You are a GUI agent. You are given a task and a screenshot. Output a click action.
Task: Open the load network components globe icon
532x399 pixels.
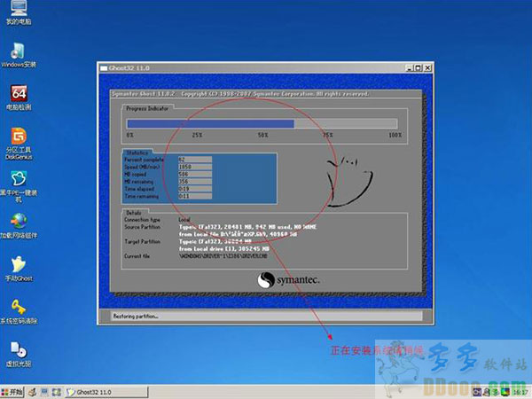19,225
